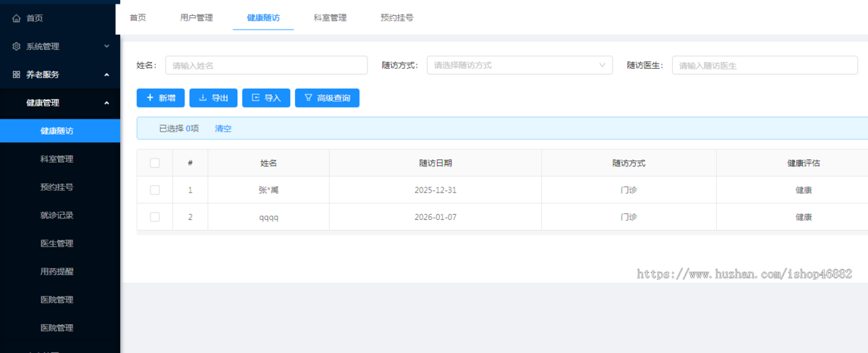Screen dimensions: 868x353
Task: Click the cell qqqq
Action: pos(268,217)
